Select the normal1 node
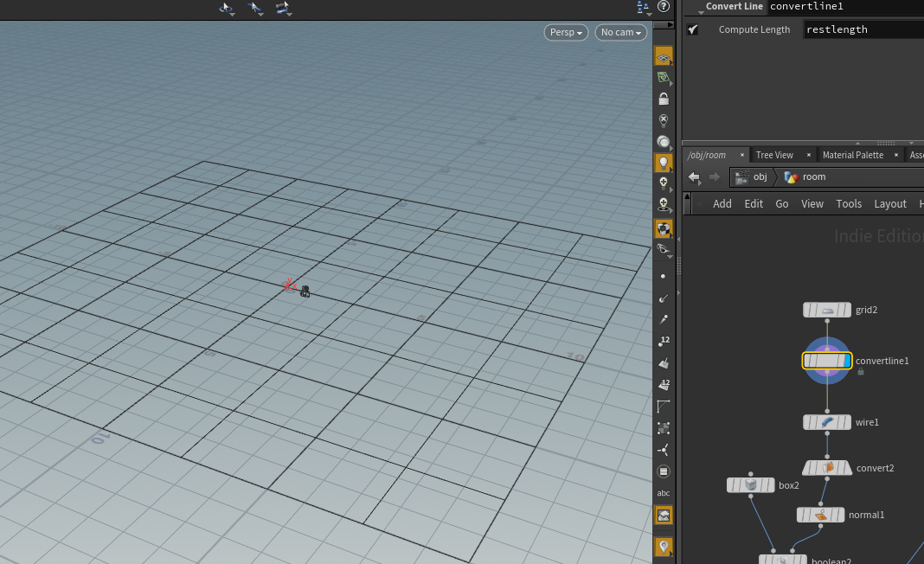This screenshot has width=924, height=564. [x=821, y=515]
